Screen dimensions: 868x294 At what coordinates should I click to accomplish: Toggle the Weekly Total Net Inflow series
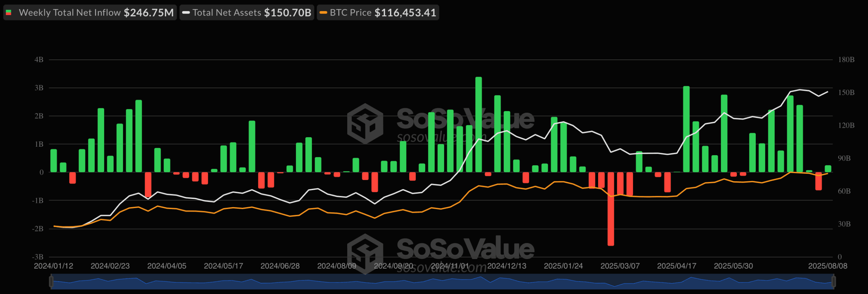[90, 13]
